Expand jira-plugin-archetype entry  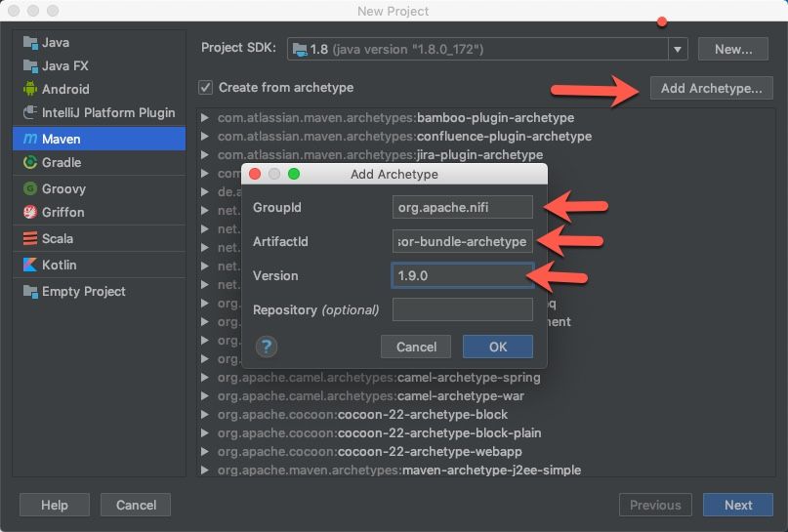point(204,155)
